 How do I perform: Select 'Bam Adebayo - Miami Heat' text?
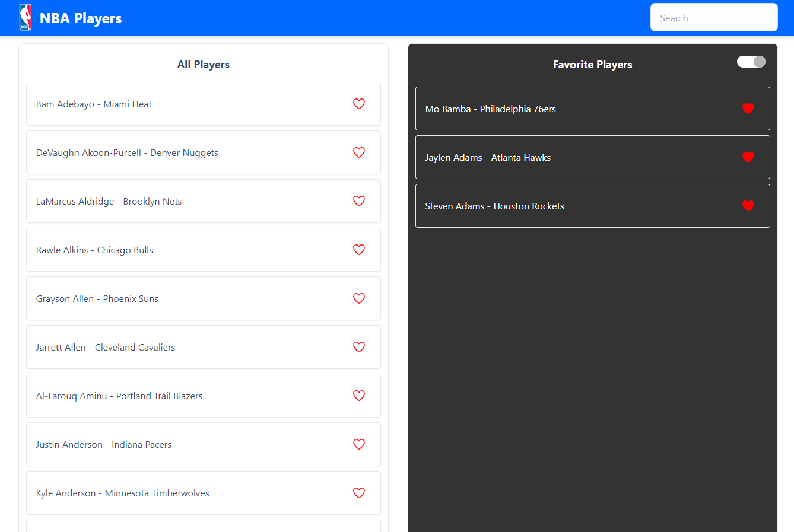(x=94, y=104)
